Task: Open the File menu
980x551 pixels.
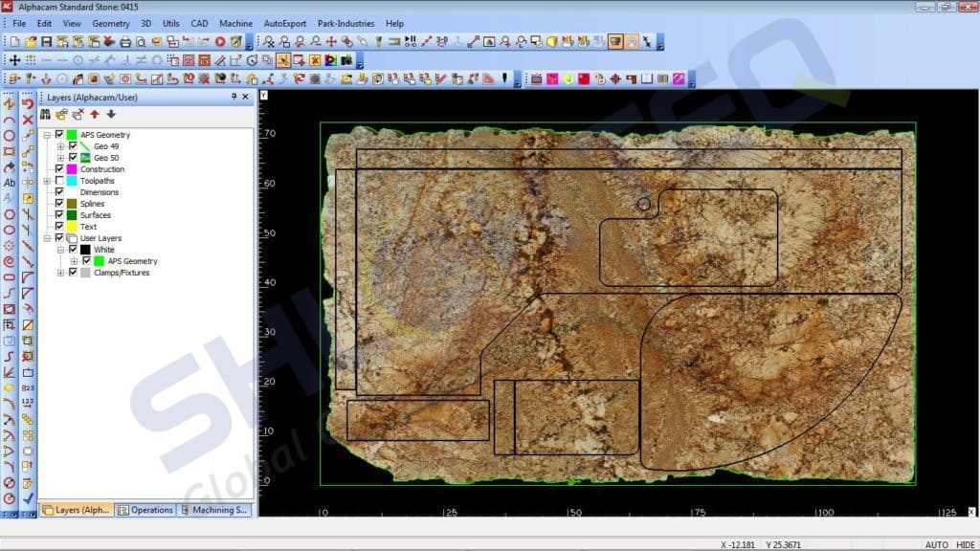Action: (19, 23)
